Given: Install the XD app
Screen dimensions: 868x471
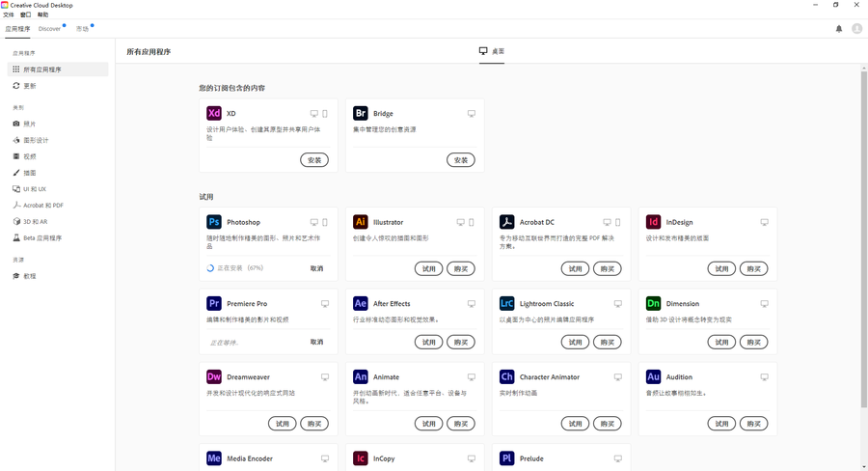Looking at the screenshot, I should coord(314,160).
